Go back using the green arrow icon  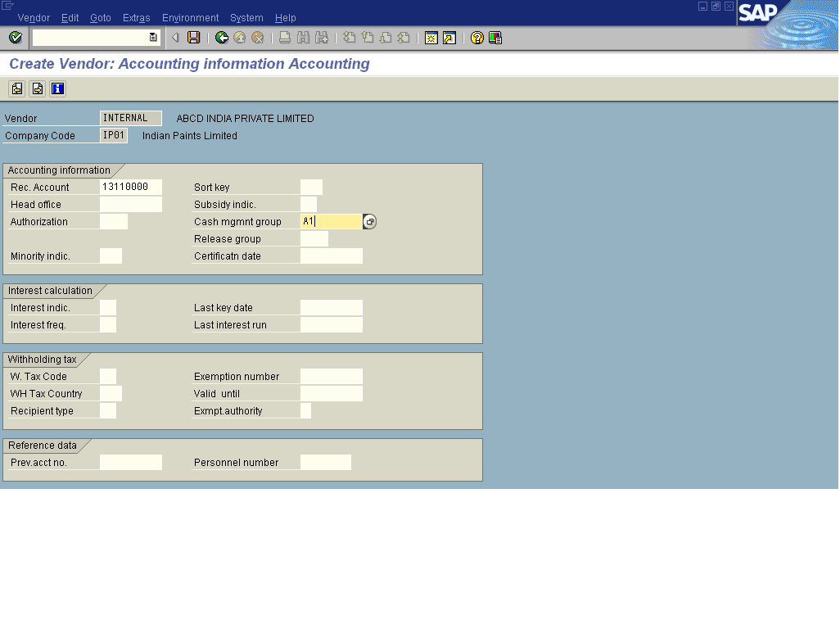pyautogui.click(x=221, y=38)
